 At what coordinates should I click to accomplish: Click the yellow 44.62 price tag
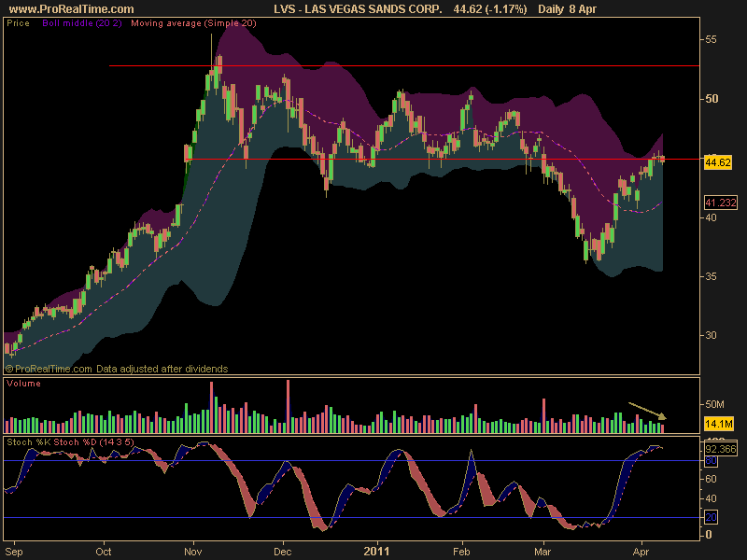(x=718, y=162)
